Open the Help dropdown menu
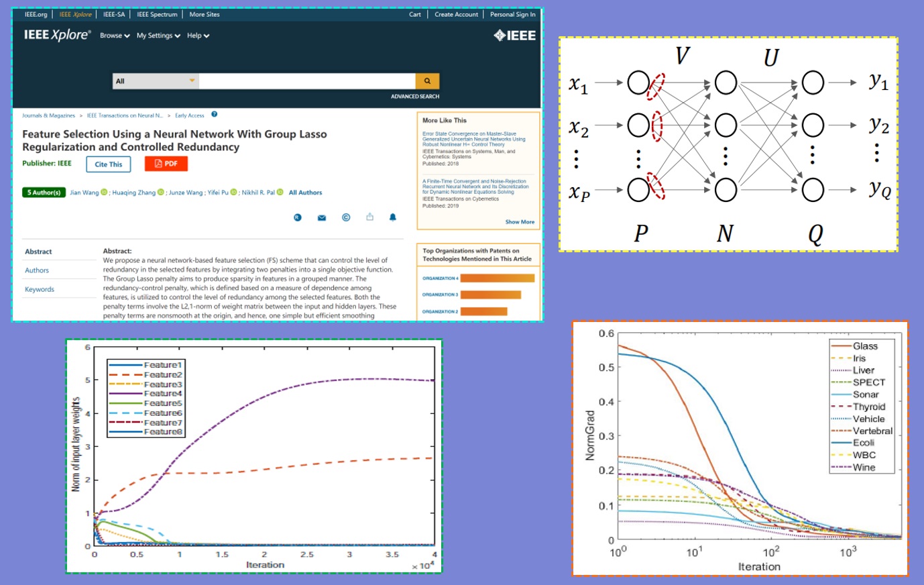 pos(198,36)
